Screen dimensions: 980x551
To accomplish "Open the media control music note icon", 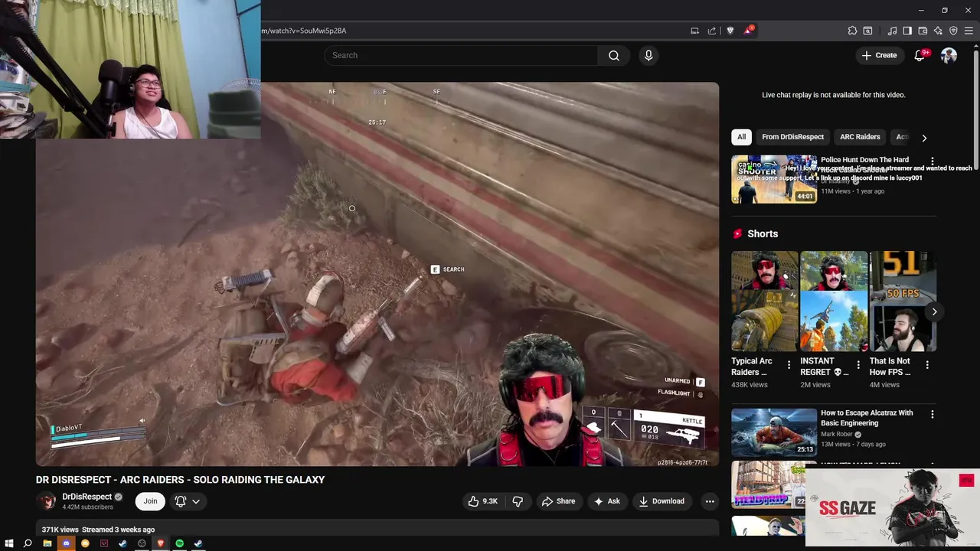I will (892, 31).
